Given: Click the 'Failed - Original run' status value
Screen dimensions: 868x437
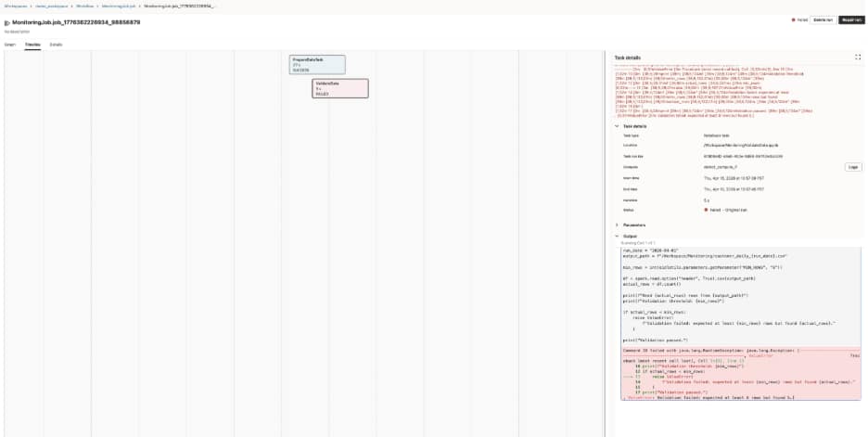Looking at the screenshot, I should (x=724, y=211).
